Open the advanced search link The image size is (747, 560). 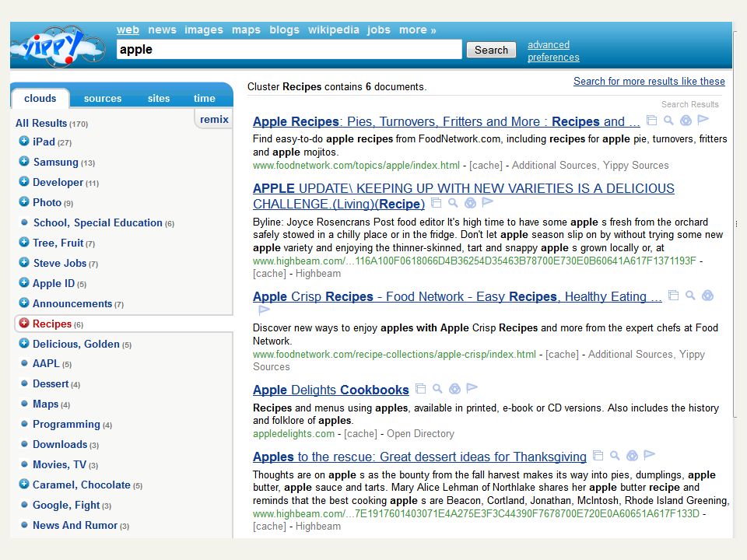[x=549, y=45]
